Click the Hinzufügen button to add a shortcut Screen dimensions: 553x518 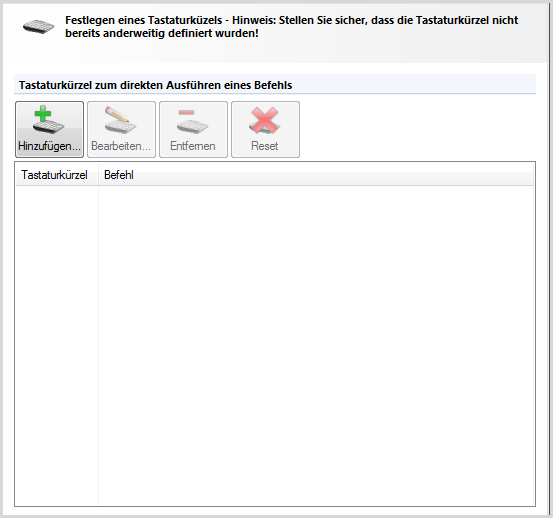tap(49, 129)
